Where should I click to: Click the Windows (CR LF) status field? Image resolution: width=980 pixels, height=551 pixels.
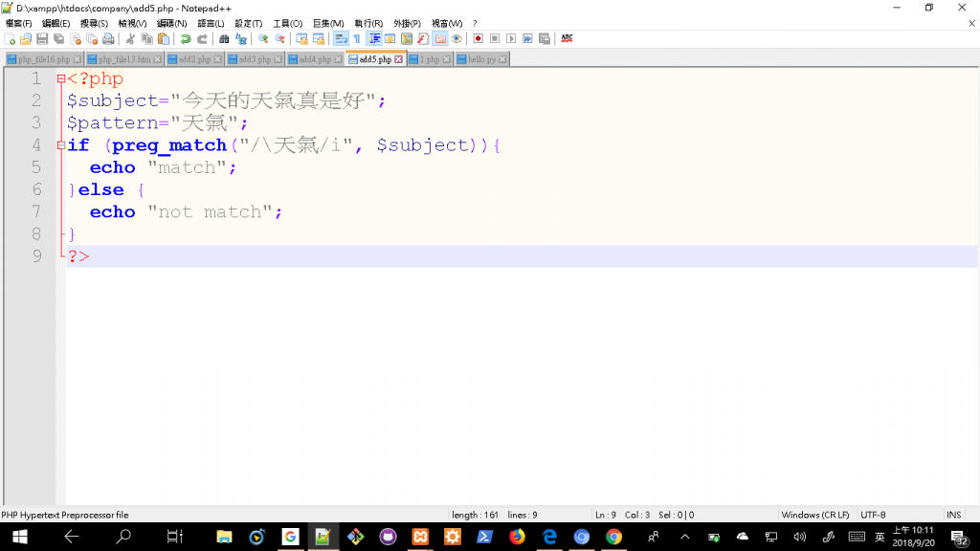point(815,515)
